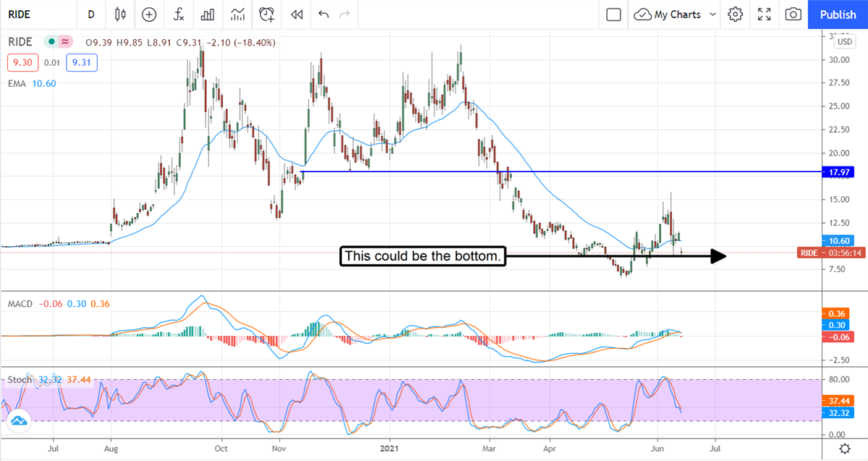
Task: Open the financials bar chart icon
Action: tap(208, 14)
